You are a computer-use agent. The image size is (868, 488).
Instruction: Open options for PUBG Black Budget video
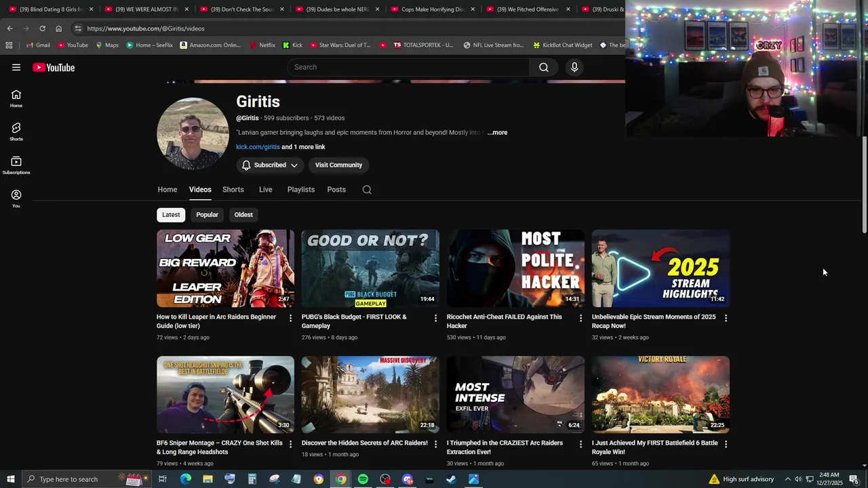point(436,318)
